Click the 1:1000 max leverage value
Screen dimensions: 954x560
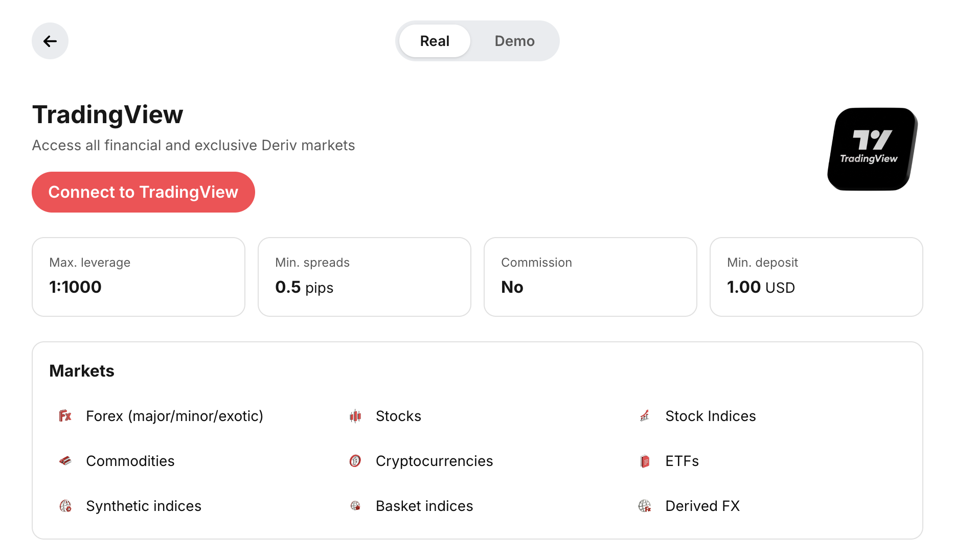[x=75, y=287]
